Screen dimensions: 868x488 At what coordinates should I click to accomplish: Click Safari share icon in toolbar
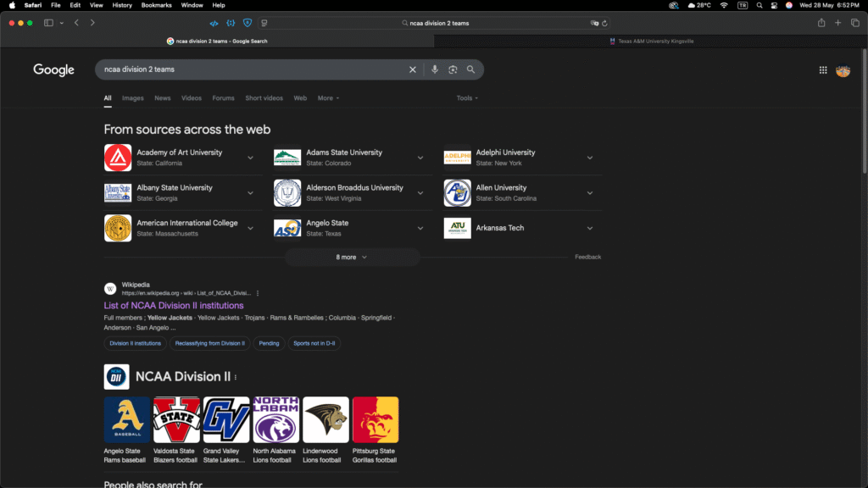click(x=821, y=23)
